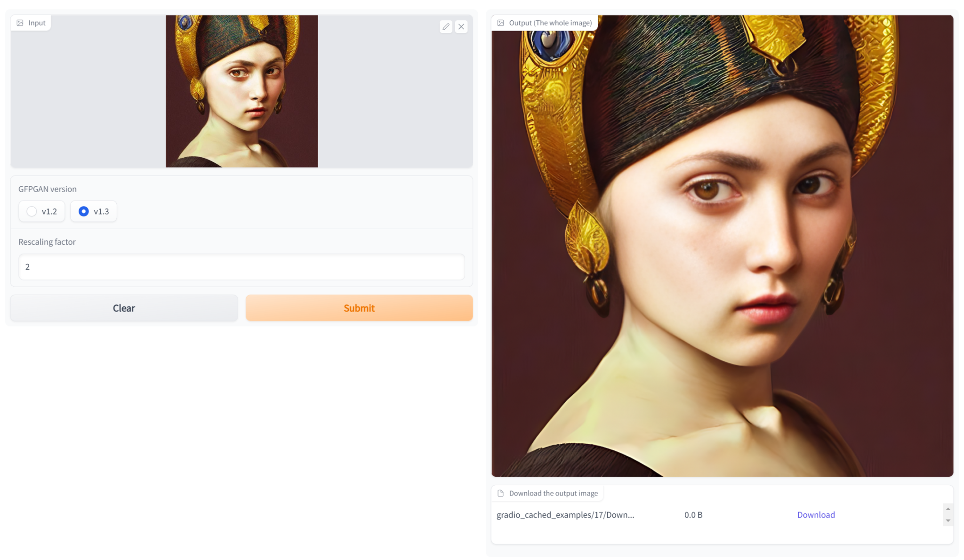Click the gradio_cached_examples filename entry
The width and height of the screenshot is (964, 560).
click(x=565, y=515)
